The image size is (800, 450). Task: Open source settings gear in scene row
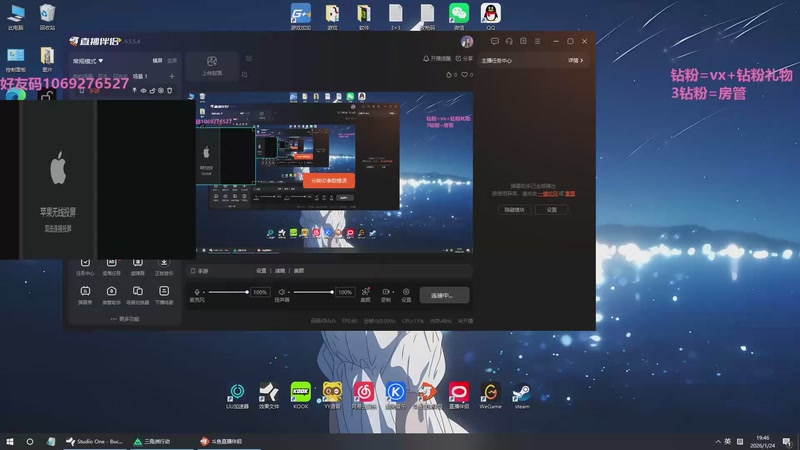click(x=161, y=90)
